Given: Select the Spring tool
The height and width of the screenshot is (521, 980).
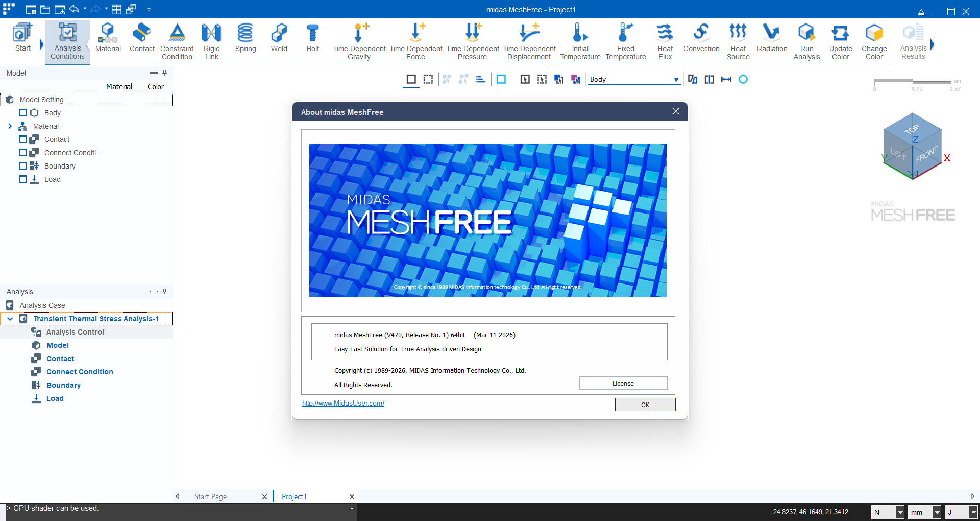Looking at the screenshot, I should [246, 38].
